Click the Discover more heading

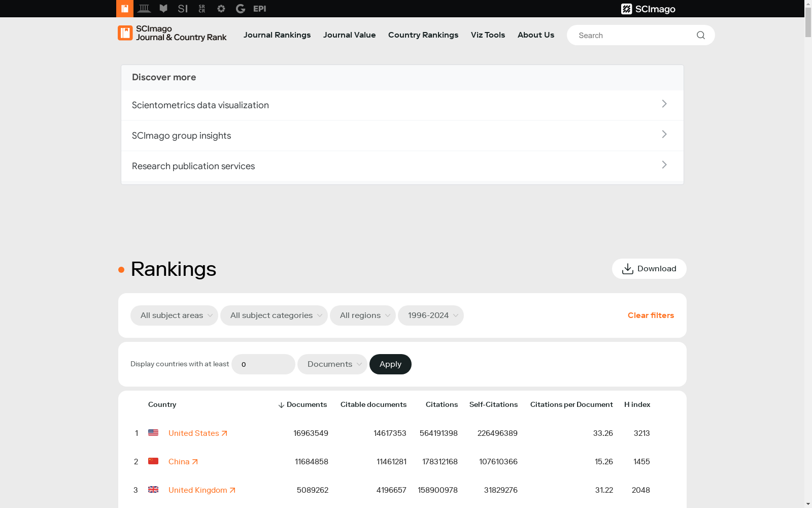coord(164,77)
